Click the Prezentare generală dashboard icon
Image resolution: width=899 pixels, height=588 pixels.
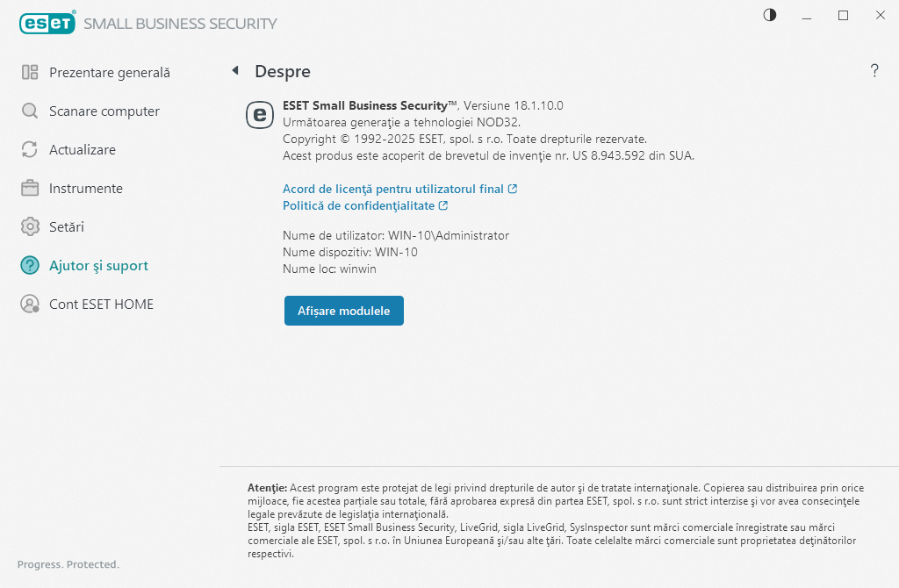click(x=30, y=72)
